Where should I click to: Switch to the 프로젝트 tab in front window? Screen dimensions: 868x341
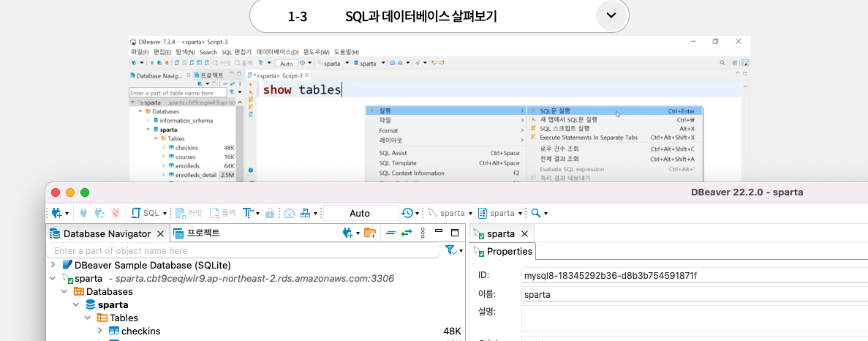click(197, 233)
